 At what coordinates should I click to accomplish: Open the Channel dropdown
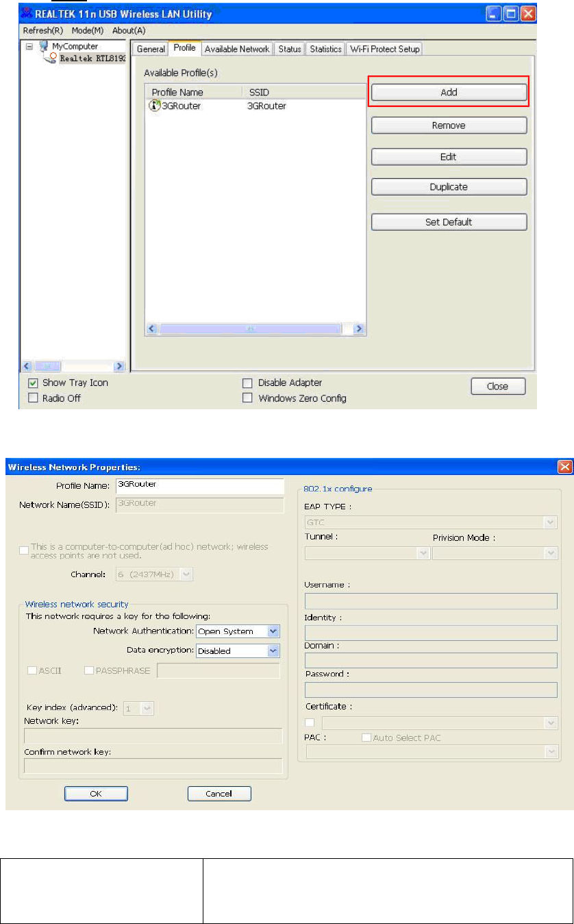[154, 574]
